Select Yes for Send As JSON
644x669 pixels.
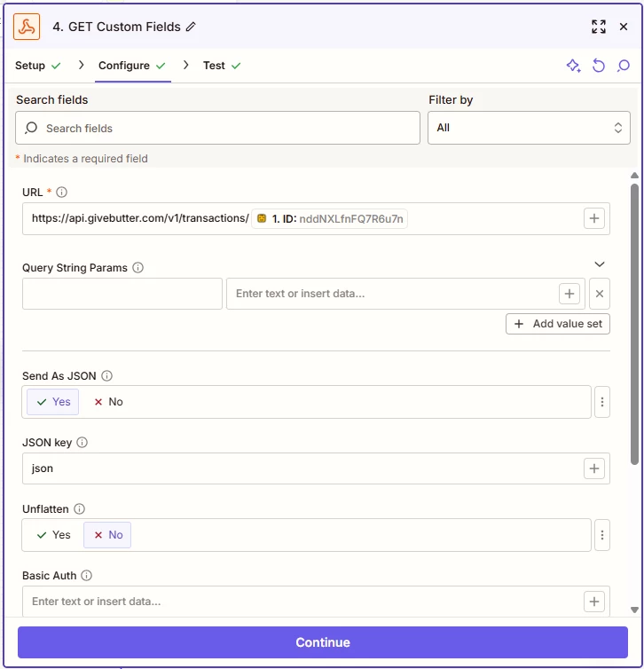[x=53, y=402]
